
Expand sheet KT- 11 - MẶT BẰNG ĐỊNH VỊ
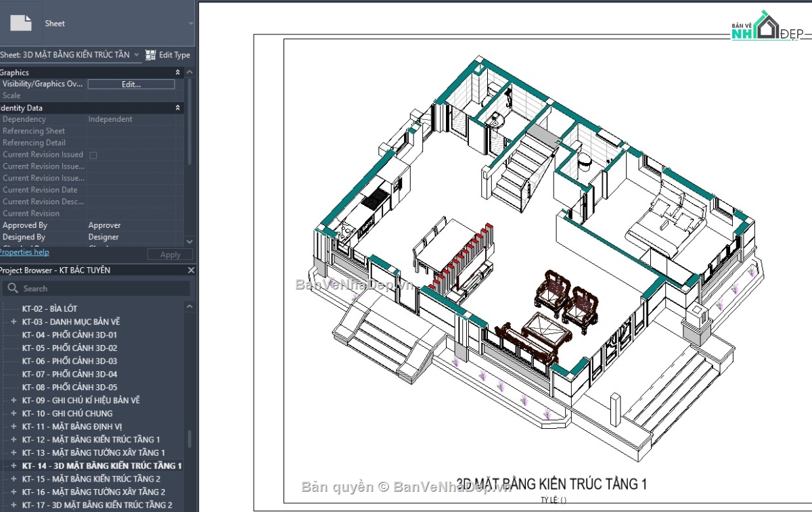click(x=14, y=427)
